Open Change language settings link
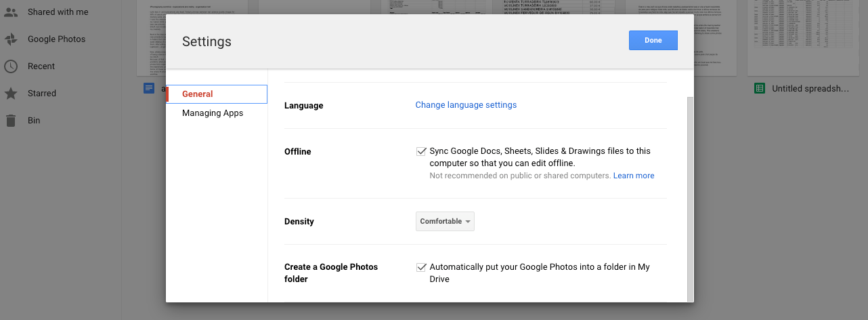 [x=466, y=105]
